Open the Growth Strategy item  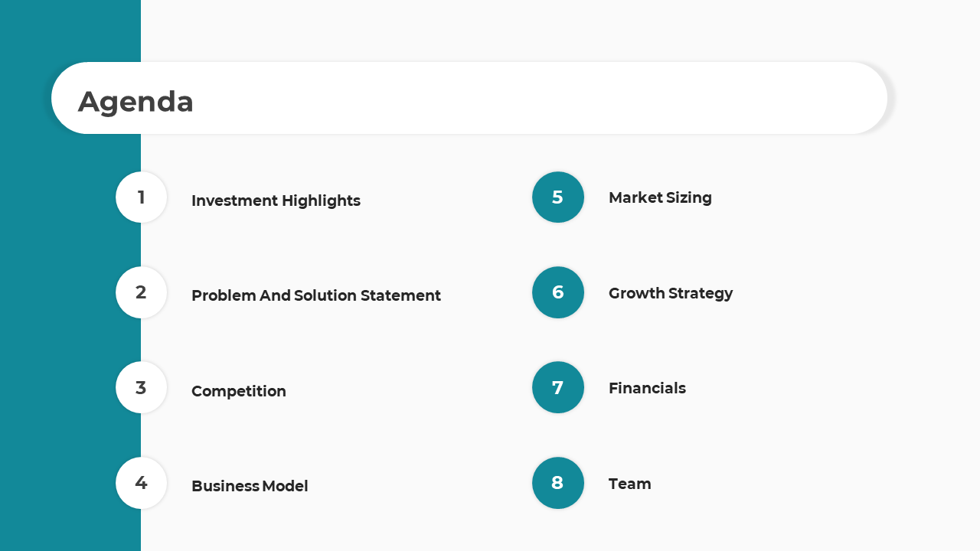pyautogui.click(x=671, y=293)
